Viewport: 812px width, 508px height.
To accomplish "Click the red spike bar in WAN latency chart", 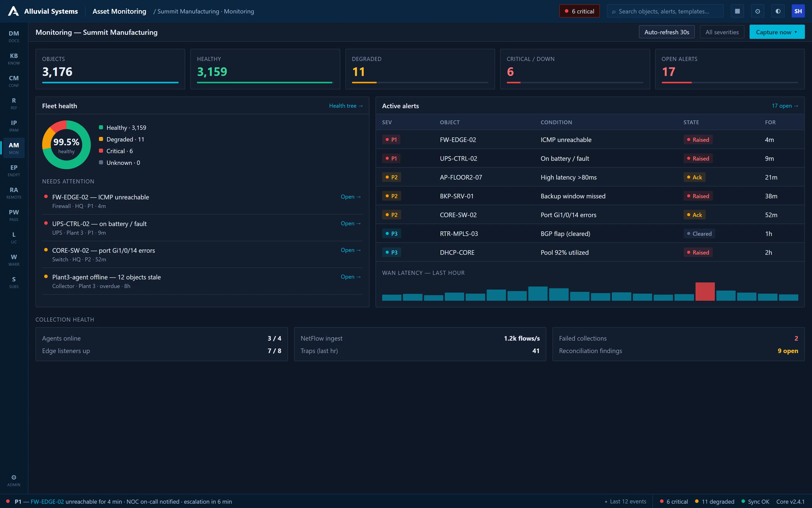I will (x=705, y=291).
